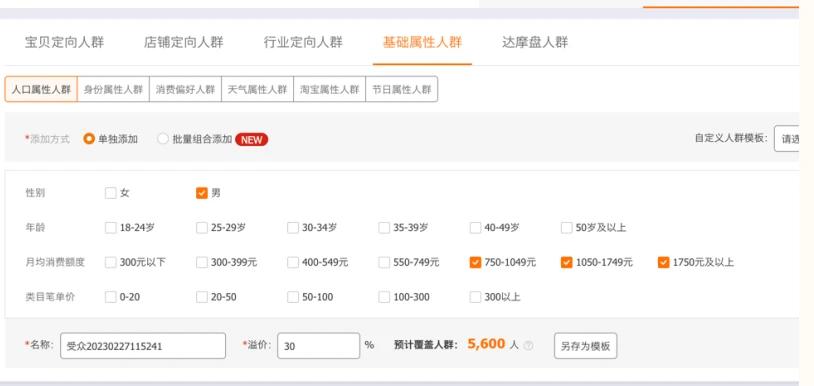Uncheck 1750元及以上 checkbox
The width and height of the screenshot is (814, 386).
tap(663, 263)
